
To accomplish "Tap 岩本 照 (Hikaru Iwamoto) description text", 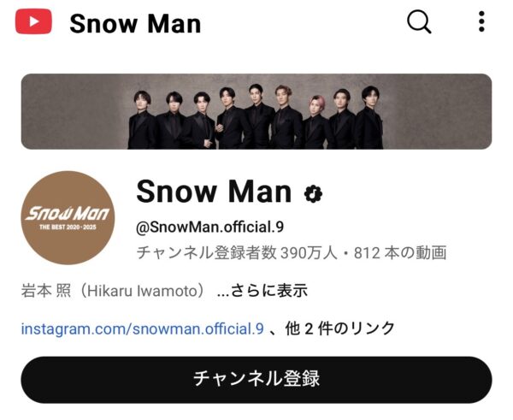I will 114,291.
